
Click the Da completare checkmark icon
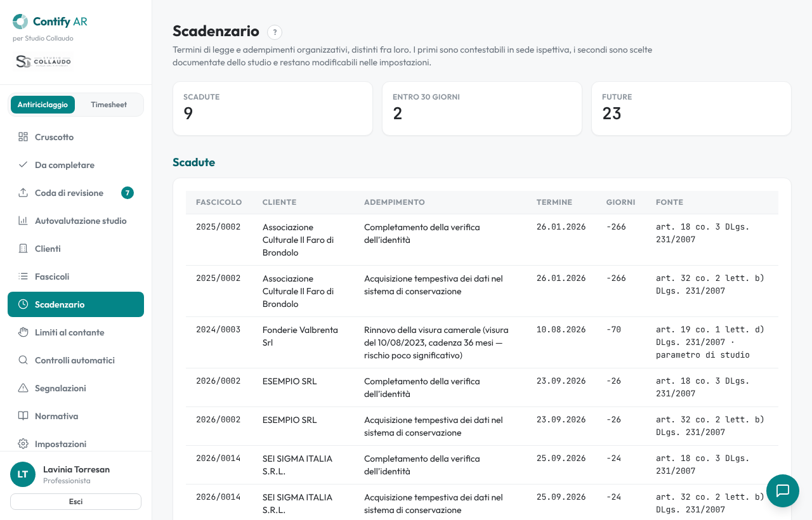click(23, 165)
